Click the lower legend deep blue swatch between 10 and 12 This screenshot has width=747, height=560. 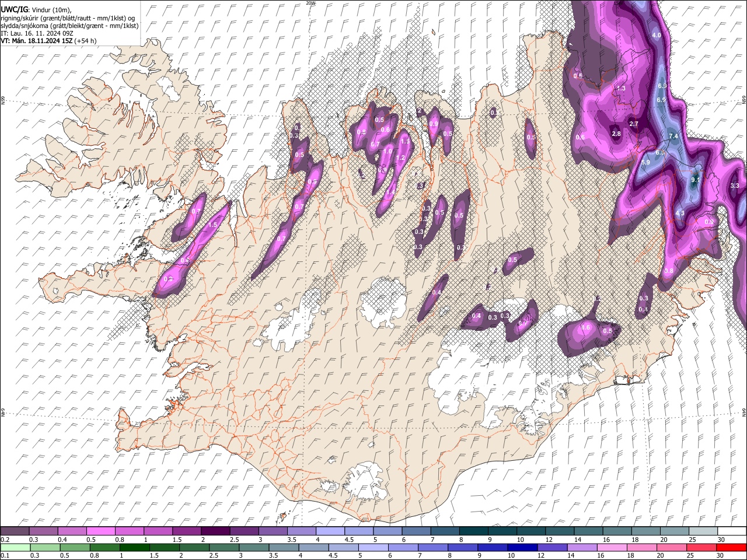tap(523, 547)
